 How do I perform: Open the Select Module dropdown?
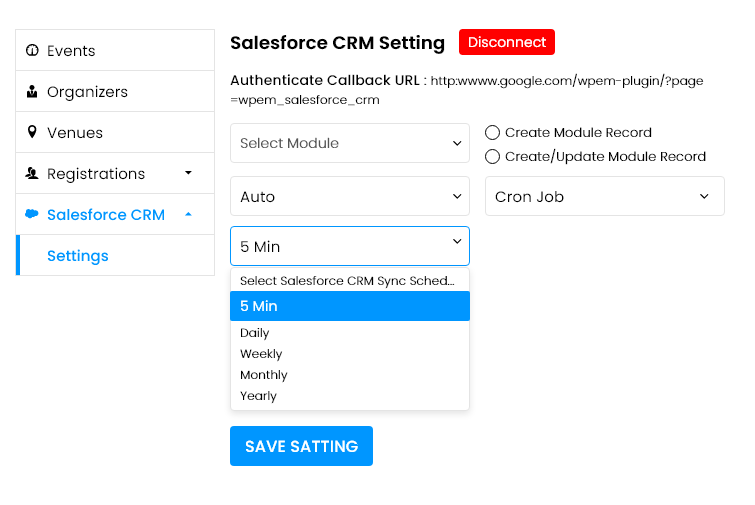(350, 143)
